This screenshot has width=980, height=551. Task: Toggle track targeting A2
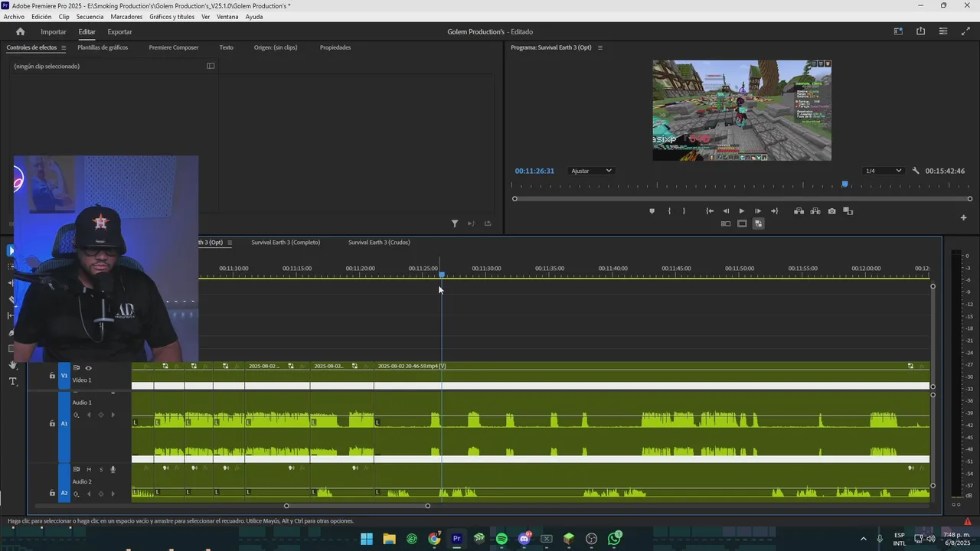(x=64, y=493)
